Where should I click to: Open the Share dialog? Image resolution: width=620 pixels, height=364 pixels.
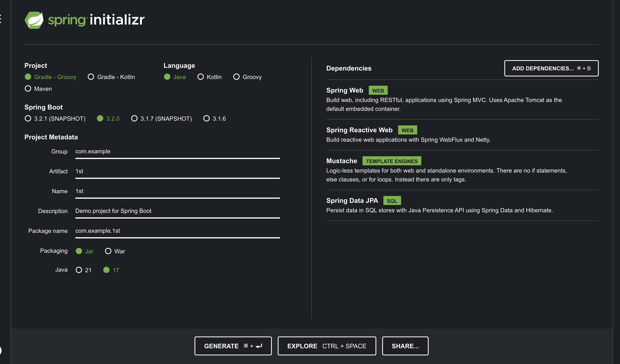[x=405, y=346]
